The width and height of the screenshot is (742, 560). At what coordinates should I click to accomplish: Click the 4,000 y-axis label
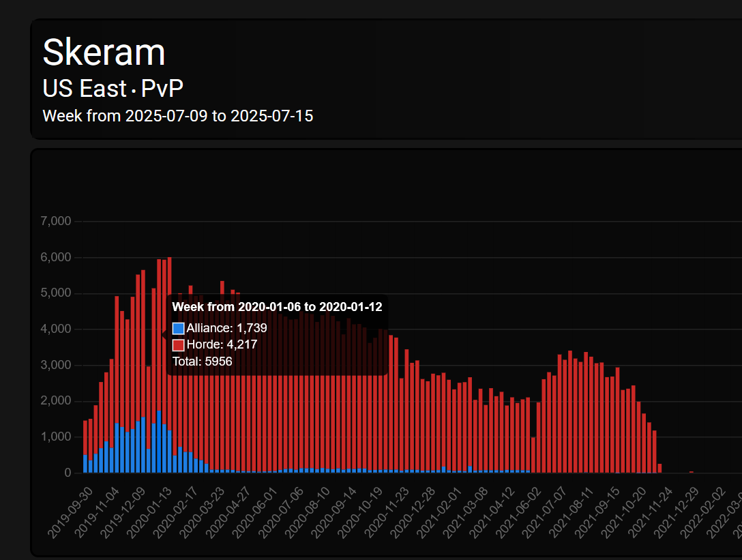click(x=56, y=329)
